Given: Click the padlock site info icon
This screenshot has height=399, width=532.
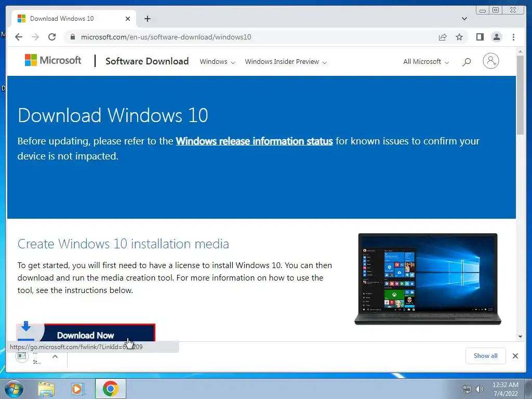Looking at the screenshot, I should pyautogui.click(x=72, y=37).
